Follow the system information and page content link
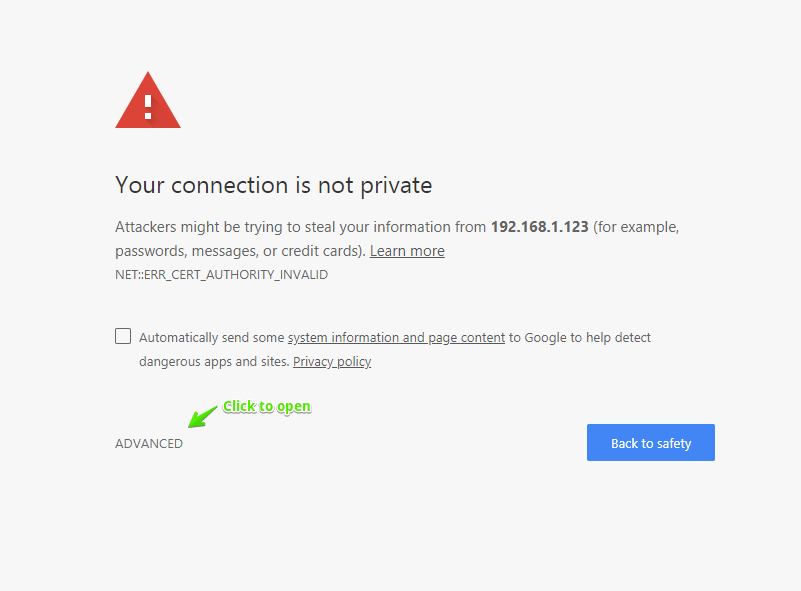The height and width of the screenshot is (591, 801). [x=396, y=338]
